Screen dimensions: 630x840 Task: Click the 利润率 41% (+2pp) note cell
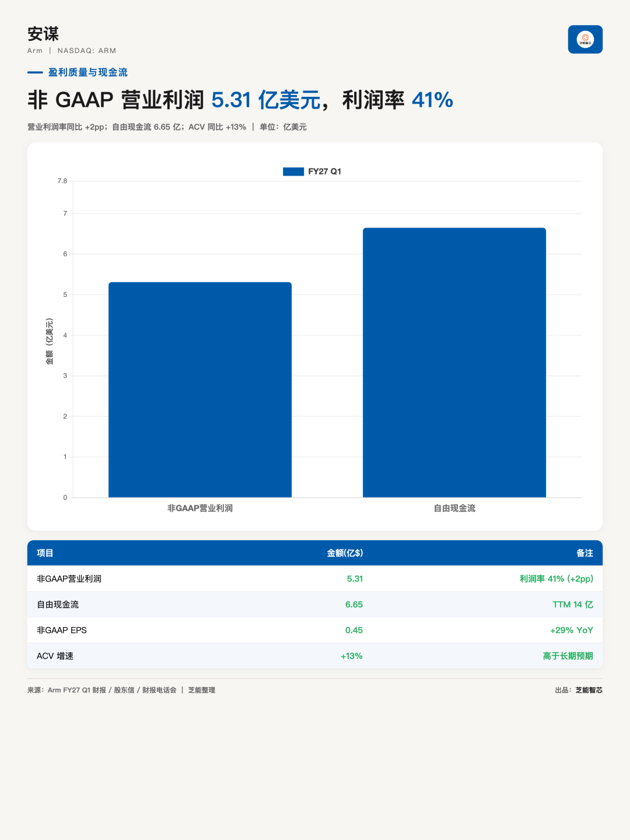[x=556, y=579]
